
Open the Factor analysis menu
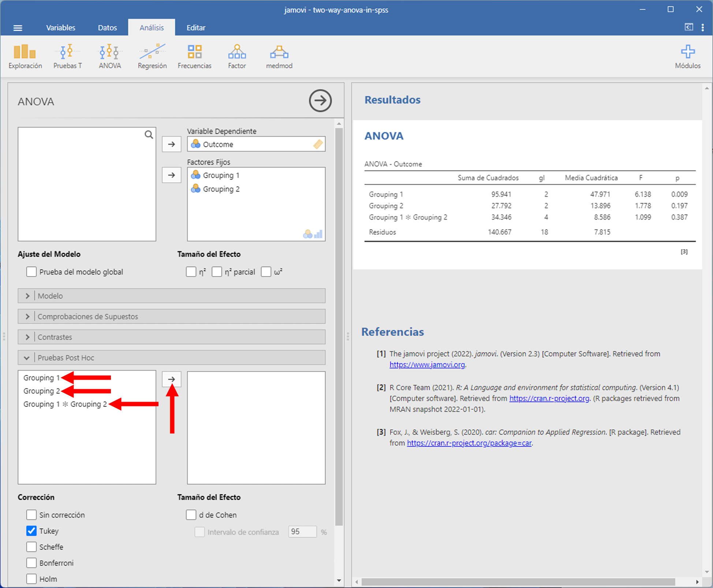click(x=237, y=56)
